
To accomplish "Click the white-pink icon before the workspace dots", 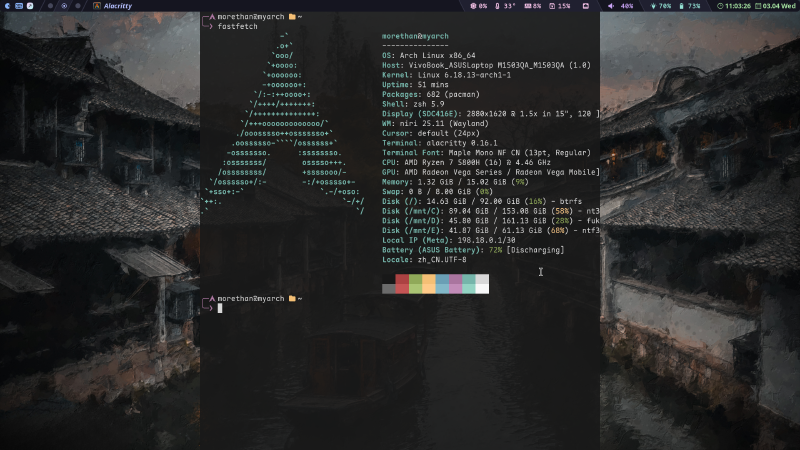I will point(30,6).
